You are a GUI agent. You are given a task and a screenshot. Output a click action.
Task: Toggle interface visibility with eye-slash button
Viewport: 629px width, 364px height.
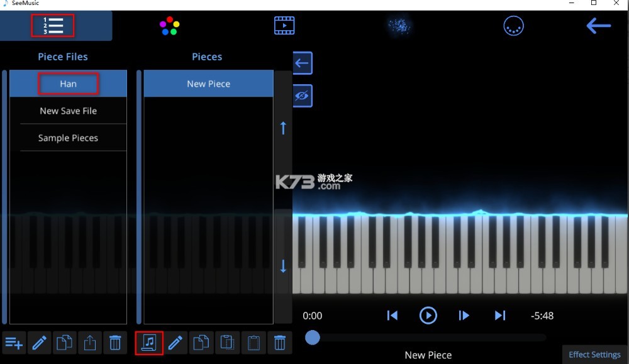tap(302, 96)
